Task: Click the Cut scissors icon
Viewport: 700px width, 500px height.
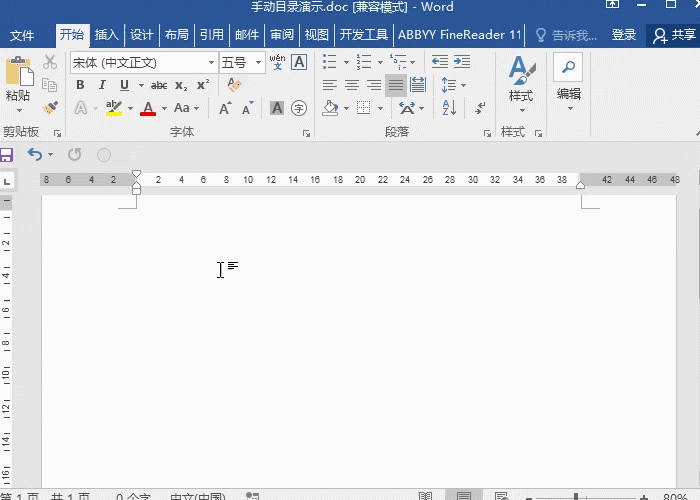Action: (50, 62)
